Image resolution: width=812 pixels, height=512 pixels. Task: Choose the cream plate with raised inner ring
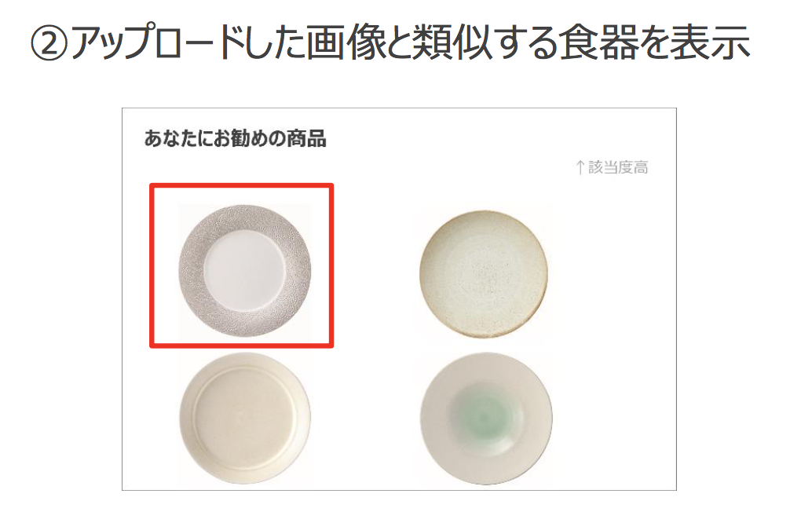click(x=245, y=419)
